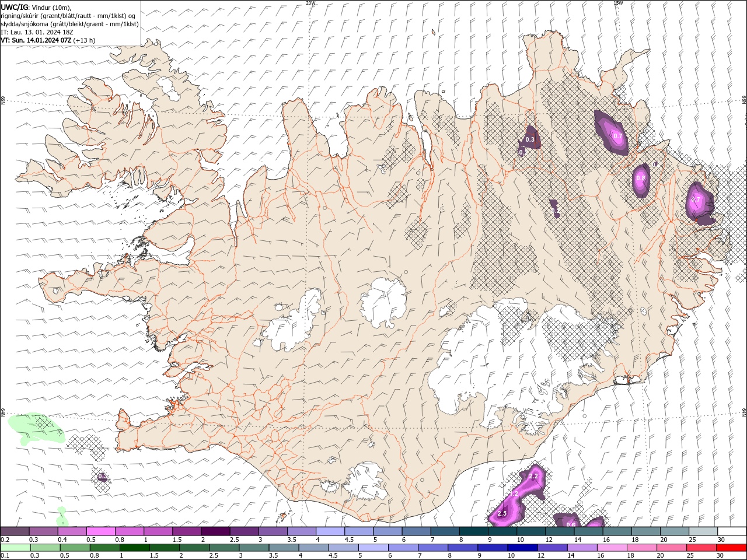The height and width of the screenshot is (560, 747).
Task: Pick the lower-scale swatch between 0.1 and 0.3
Action: [15, 548]
